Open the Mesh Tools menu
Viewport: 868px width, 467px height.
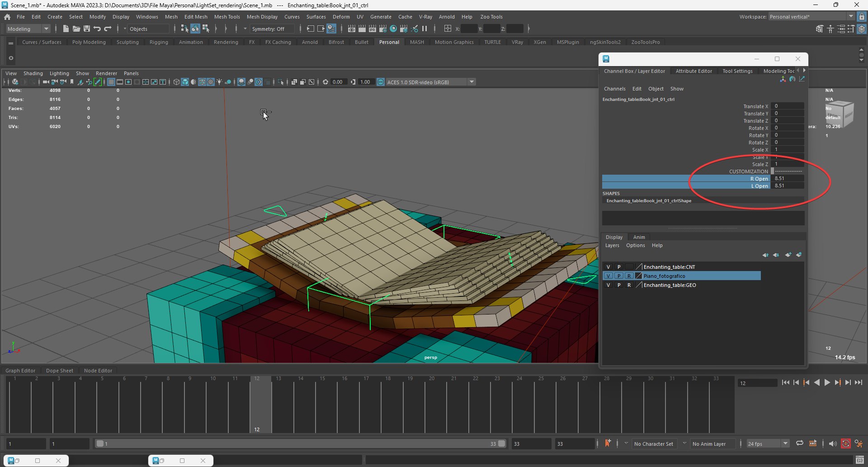coord(227,17)
